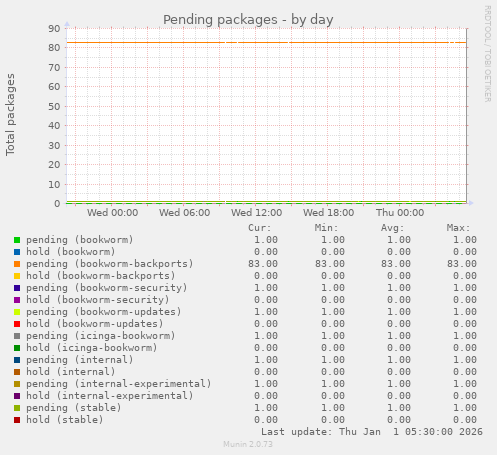The height and width of the screenshot is (455, 497).
Task: Click the dark red hold (stable) swatch
Action: pos(17,420)
